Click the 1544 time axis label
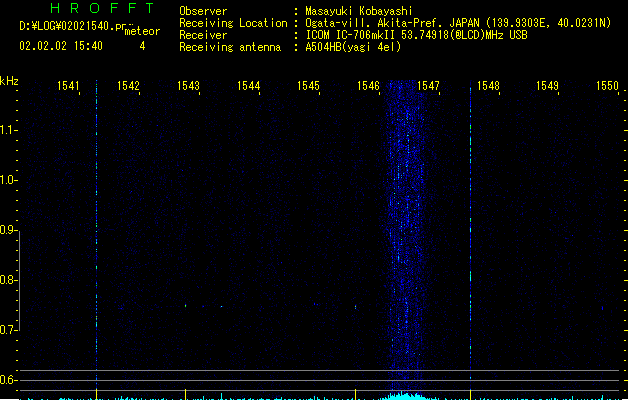Screen dimensions: 629x400 [248, 86]
